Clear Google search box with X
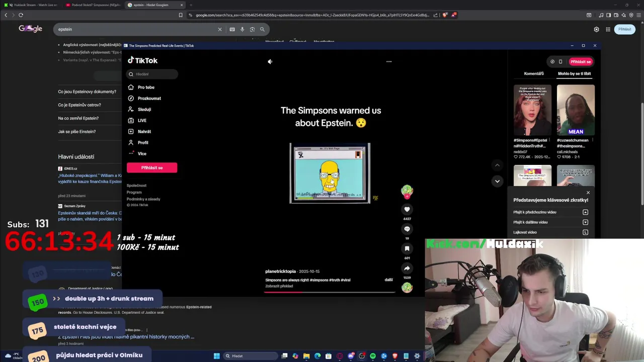The width and height of the screenshot is (644, 362). coord(219,29)
